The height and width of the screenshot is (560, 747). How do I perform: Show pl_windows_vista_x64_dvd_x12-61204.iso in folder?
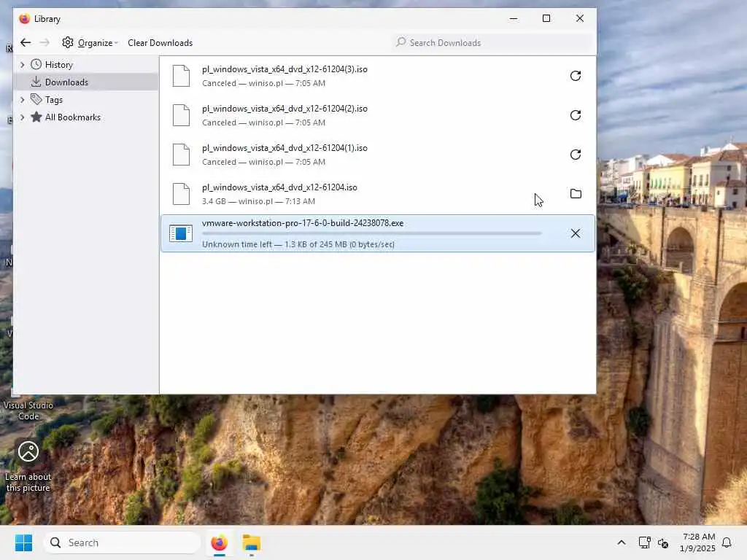pyautogui.click(x=576, y=194)
